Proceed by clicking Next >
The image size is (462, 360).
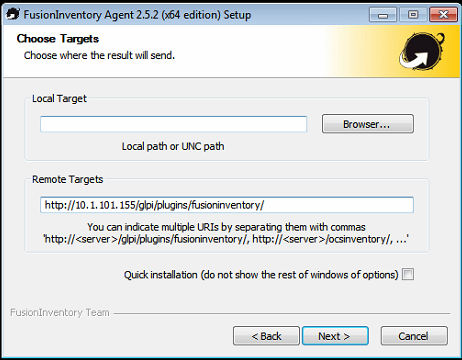pos(335,336)
